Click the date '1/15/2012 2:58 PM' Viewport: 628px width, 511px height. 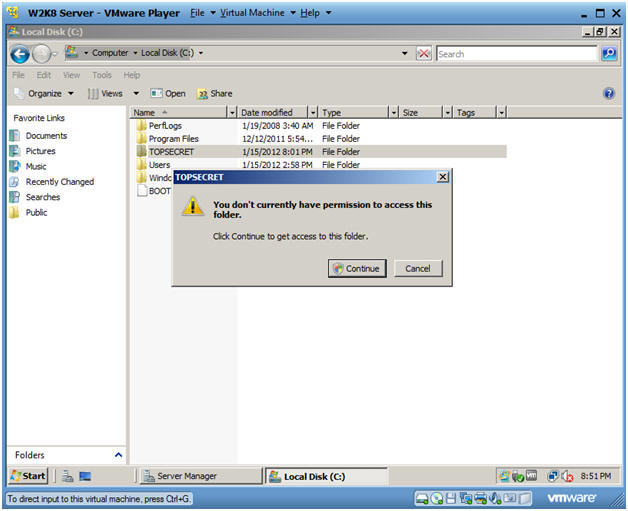277,165
